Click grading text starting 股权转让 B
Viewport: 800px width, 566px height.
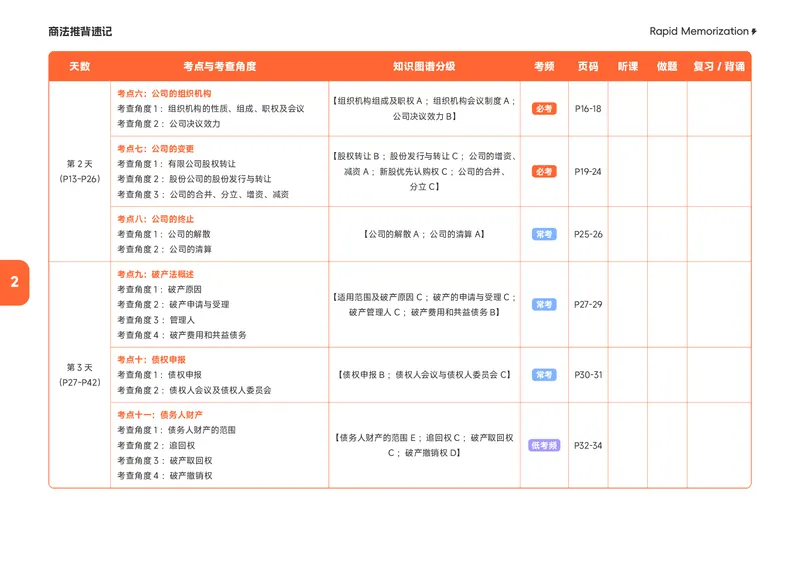(x=424, y=172)
